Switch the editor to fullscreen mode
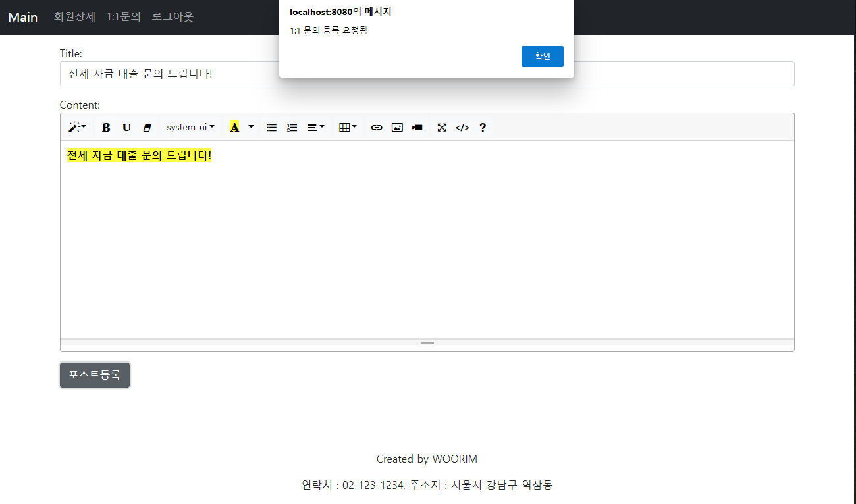This screenshot has width=856, height=504. pyautogui.click(x=442, y=128)
